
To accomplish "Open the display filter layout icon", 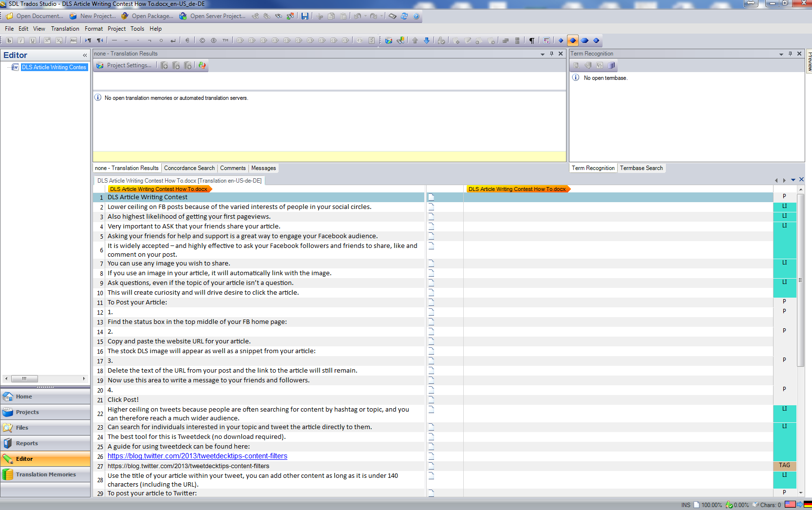I will coord(547,40).
